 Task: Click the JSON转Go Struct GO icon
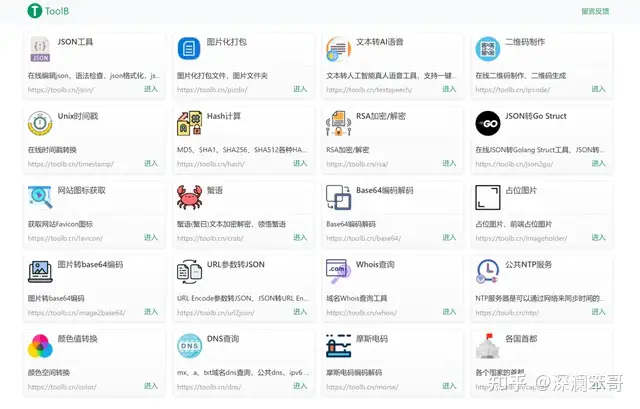point(488,123)
